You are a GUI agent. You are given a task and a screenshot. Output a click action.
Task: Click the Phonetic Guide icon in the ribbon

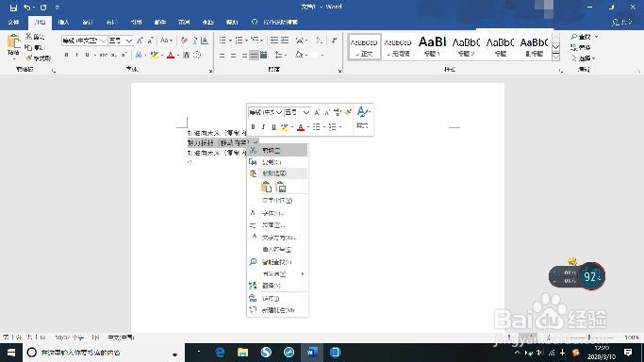pos(194,41)
